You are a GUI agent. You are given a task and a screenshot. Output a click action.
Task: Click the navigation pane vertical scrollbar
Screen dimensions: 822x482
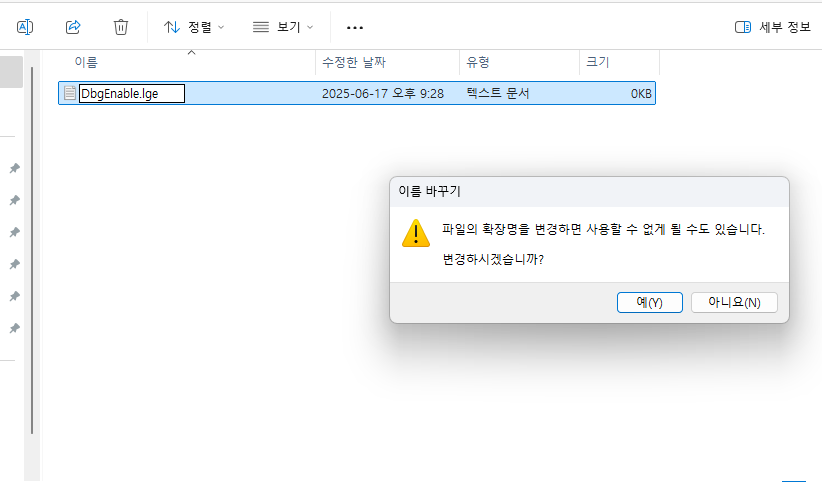pyautogui.click(x=32, y=250)
